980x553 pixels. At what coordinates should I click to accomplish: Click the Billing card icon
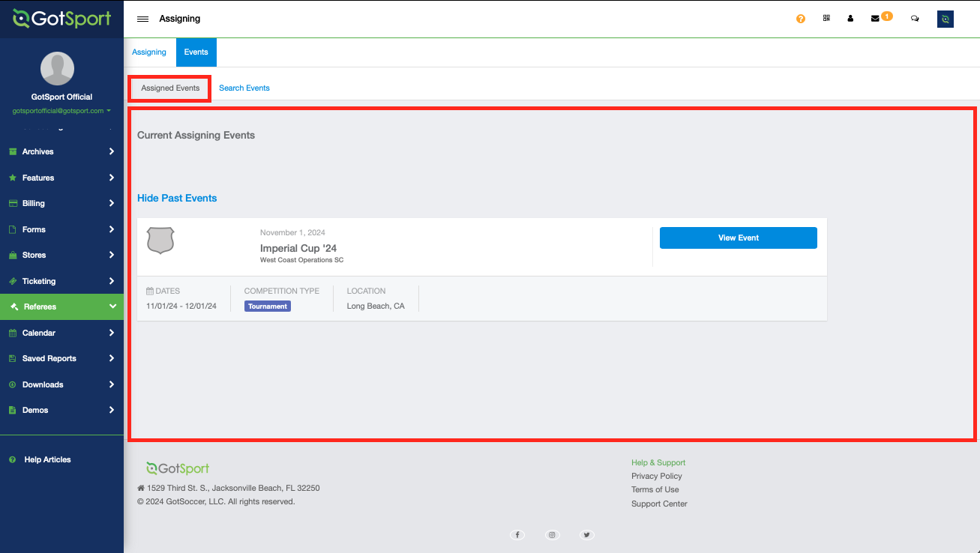(x=13, y=203)
